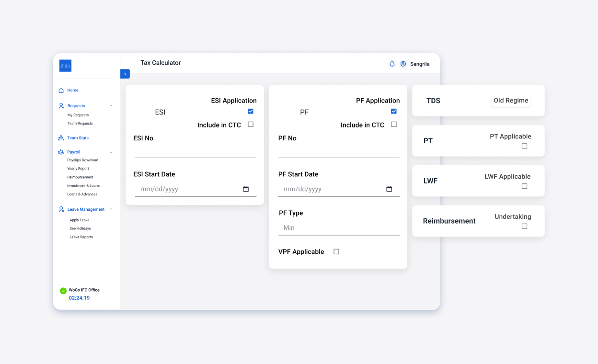Viewport: 598px width, 364px height.
Task: Click the Tax Calculator page title
Action: [161, 63]
